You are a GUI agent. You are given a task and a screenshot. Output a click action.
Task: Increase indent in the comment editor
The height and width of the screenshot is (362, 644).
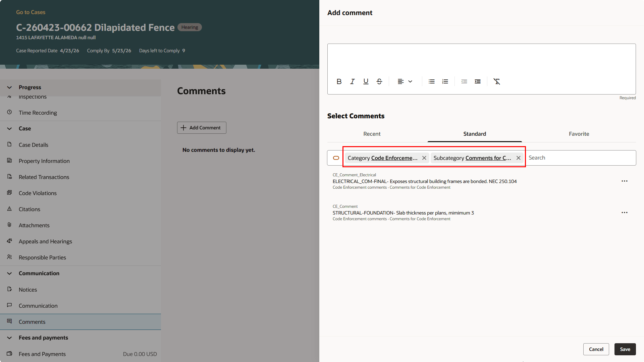[478, 81]
